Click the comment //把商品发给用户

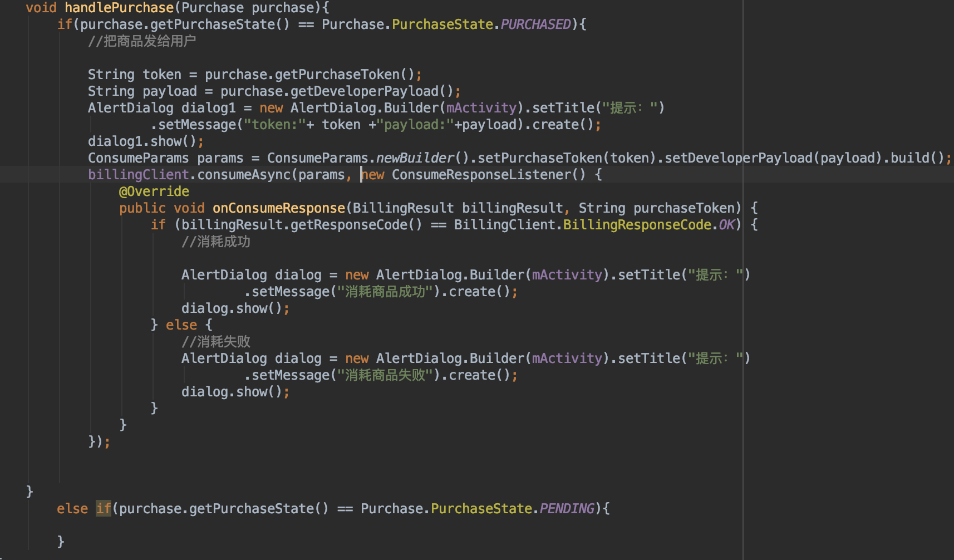[x=142, y=41]
